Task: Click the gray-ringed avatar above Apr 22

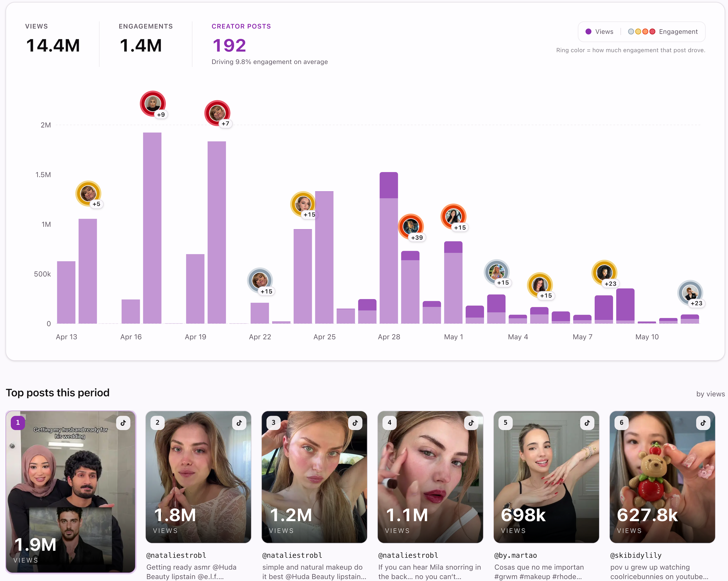Action: coord(260,280)
